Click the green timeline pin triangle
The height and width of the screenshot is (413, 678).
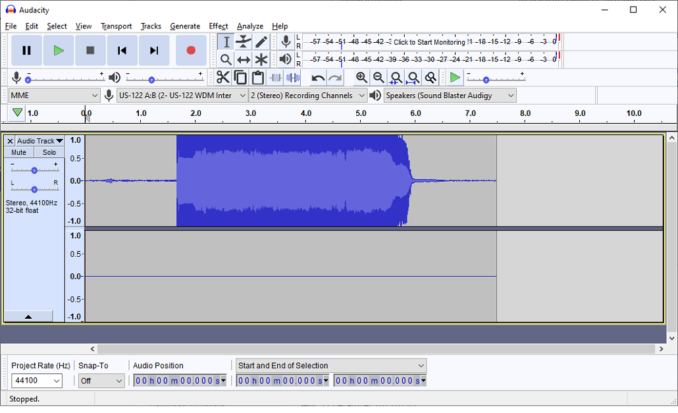(x=17, y=113)
